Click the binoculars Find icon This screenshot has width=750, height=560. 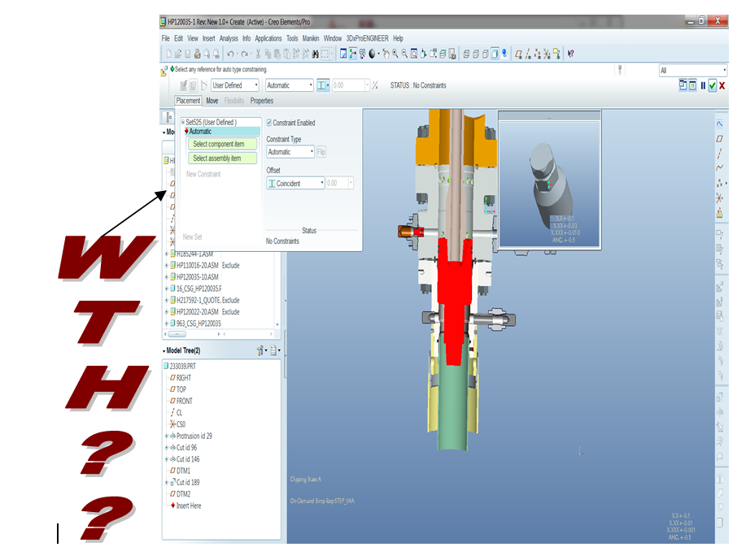315,54
